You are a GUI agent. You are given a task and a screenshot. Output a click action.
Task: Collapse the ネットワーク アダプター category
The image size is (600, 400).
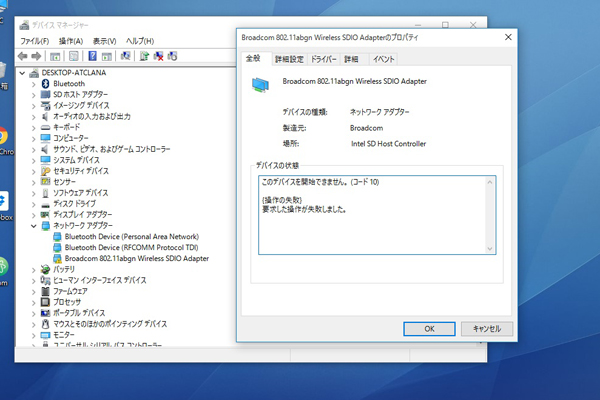coord(34,226)
